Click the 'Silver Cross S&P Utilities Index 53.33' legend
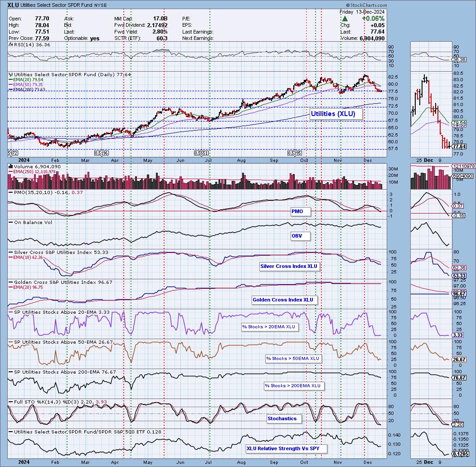Image resolution: width=476 pixels, height=467 pixels. [x=58, y=253]
